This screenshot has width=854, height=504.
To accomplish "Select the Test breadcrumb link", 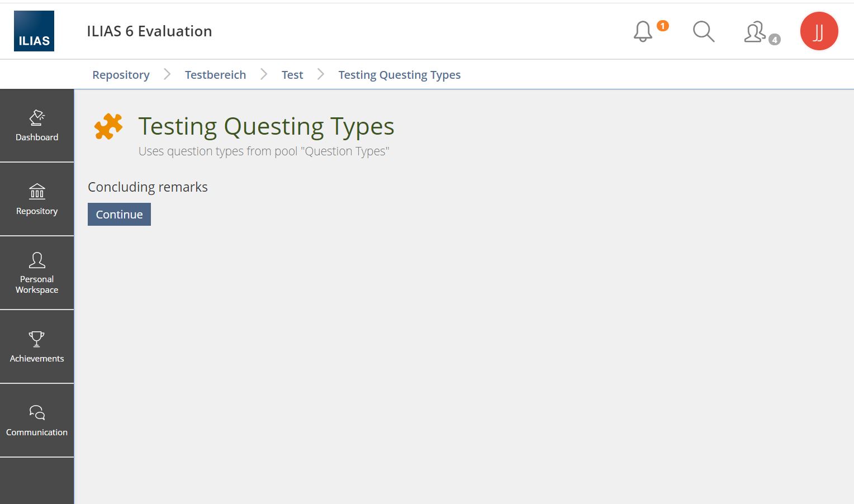I will [x=292, y=75].
